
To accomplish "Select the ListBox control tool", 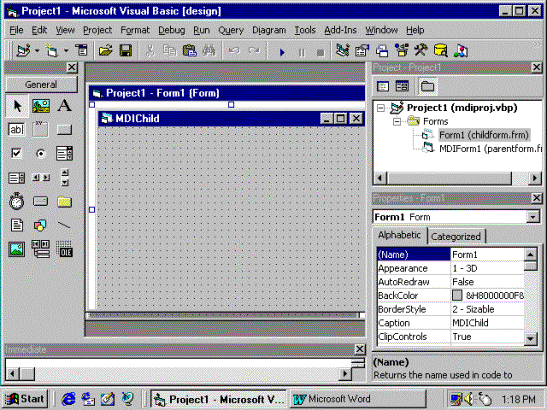I will (x=16, y=178).
